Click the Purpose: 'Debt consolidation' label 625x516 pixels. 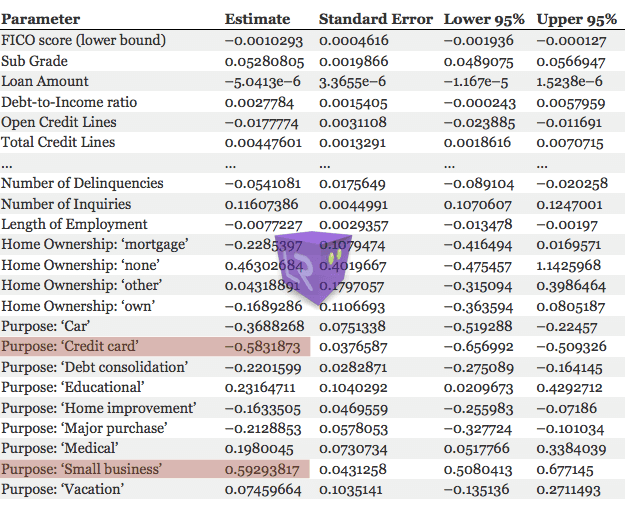click(x=93, y=367)
